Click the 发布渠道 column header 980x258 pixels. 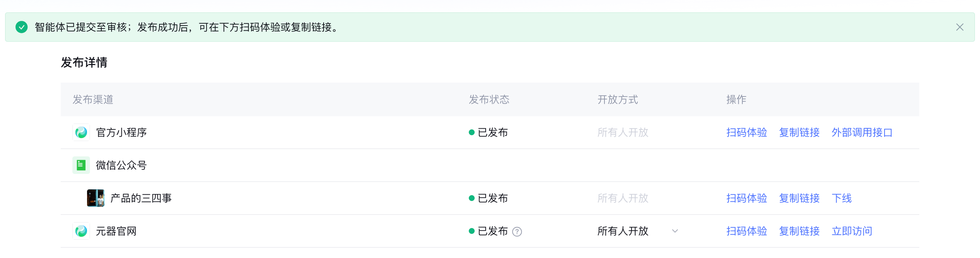[93, 99]
